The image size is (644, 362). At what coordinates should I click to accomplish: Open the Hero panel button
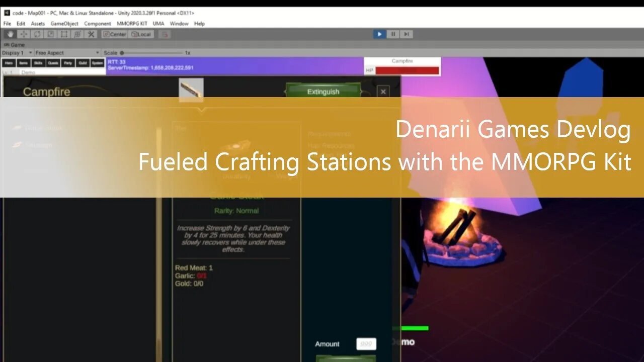[9, 63]
